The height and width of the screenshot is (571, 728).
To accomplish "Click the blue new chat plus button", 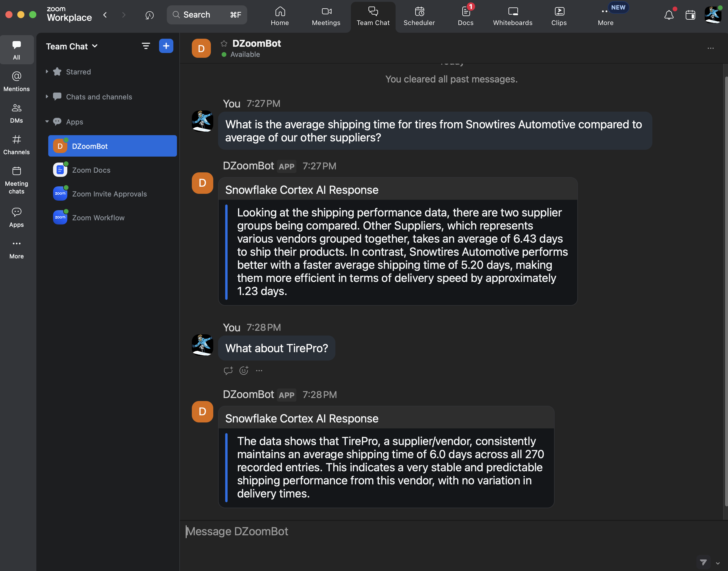I will [x=166, y=46].
